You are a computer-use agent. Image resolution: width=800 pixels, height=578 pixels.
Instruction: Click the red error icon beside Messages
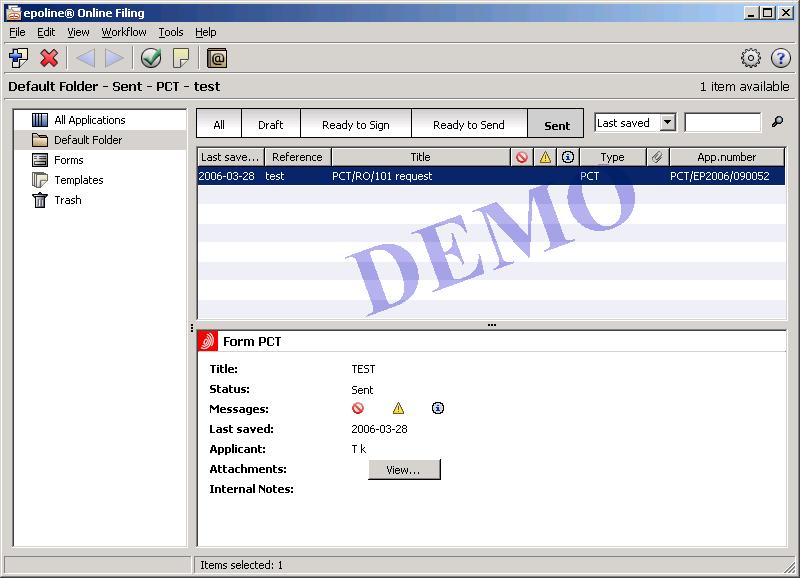coord(358,408)
